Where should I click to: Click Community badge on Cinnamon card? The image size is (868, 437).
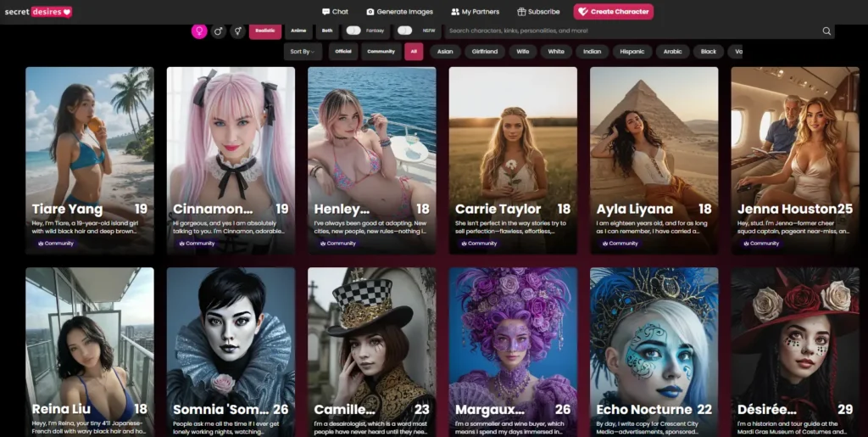point(196,244)
